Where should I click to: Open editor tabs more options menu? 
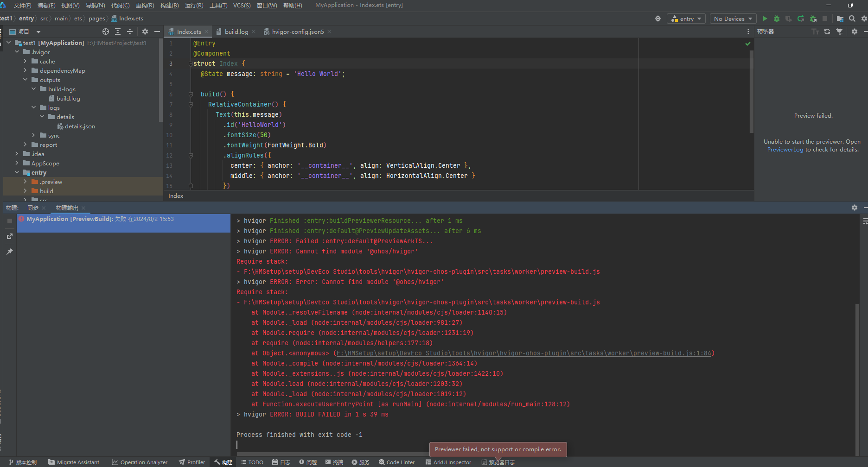(748, 32)
